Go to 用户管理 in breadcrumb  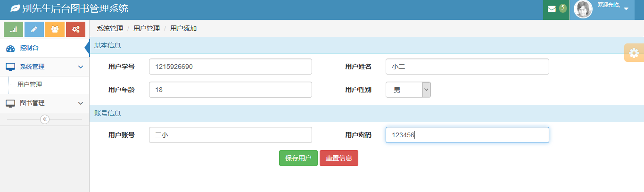click(147, 28)
